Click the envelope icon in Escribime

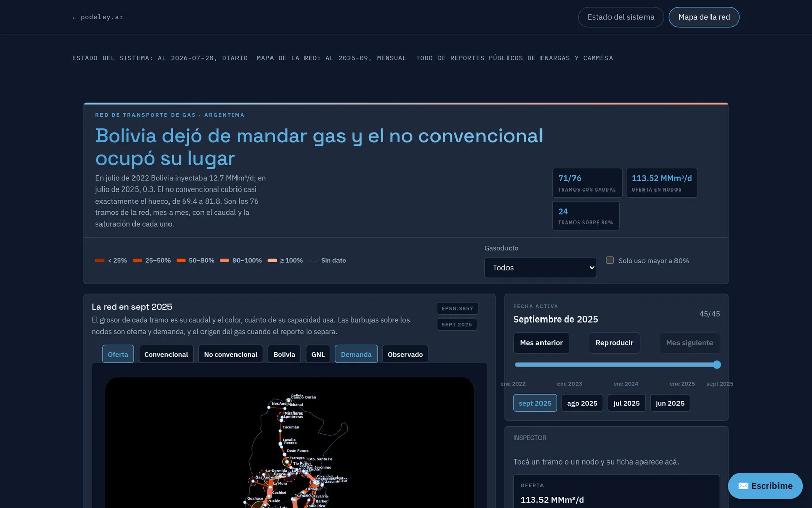coord(743,486)
